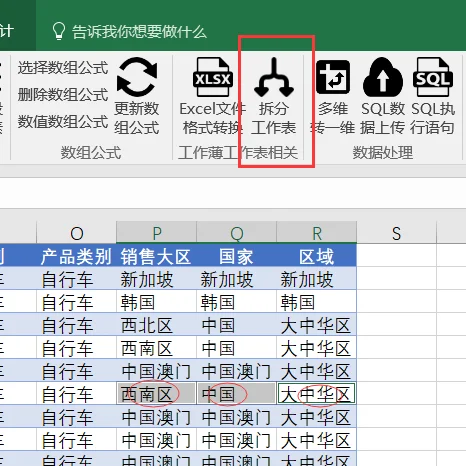Click 数值数组公式 button

pyautogui.click(x=63, y=121)
